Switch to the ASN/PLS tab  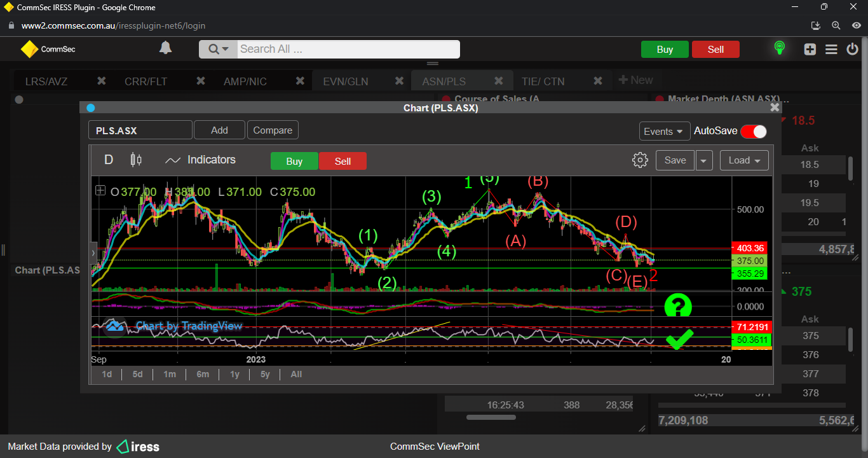[x=444, y=81]
